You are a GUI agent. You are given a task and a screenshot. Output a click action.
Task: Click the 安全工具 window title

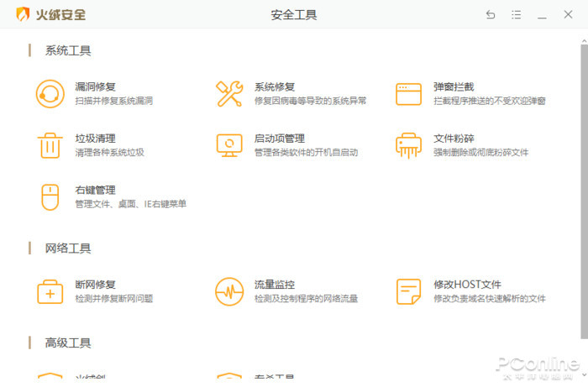[x=294, y=15]
